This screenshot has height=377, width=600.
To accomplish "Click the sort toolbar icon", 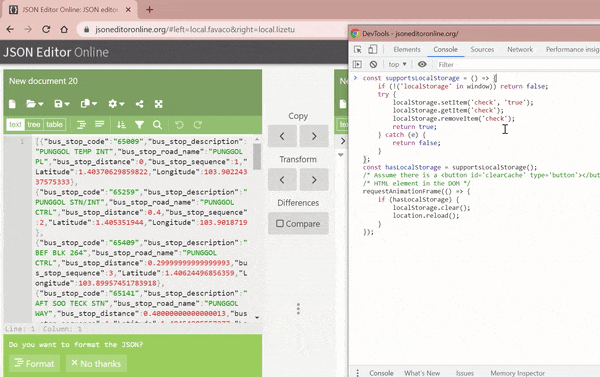I will (121, 124).
